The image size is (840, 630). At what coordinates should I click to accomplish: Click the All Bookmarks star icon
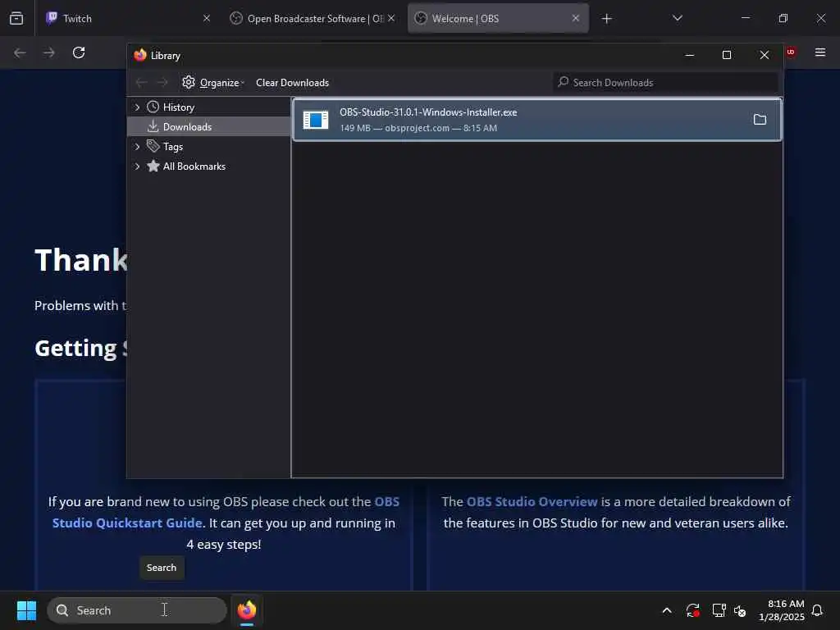coord(153,166)
